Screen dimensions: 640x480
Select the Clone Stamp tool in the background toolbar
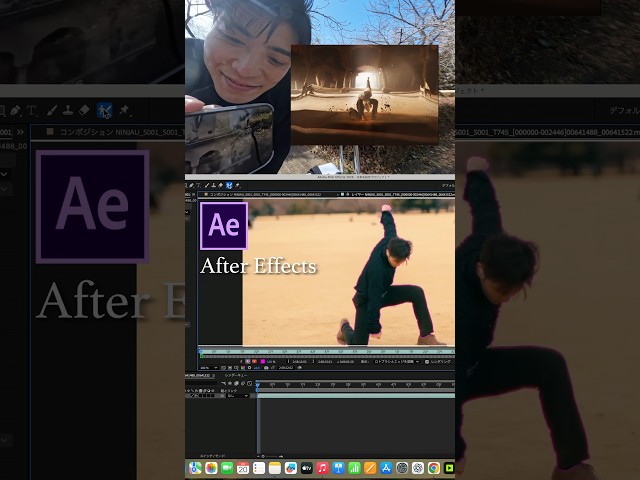click(68, 110)
